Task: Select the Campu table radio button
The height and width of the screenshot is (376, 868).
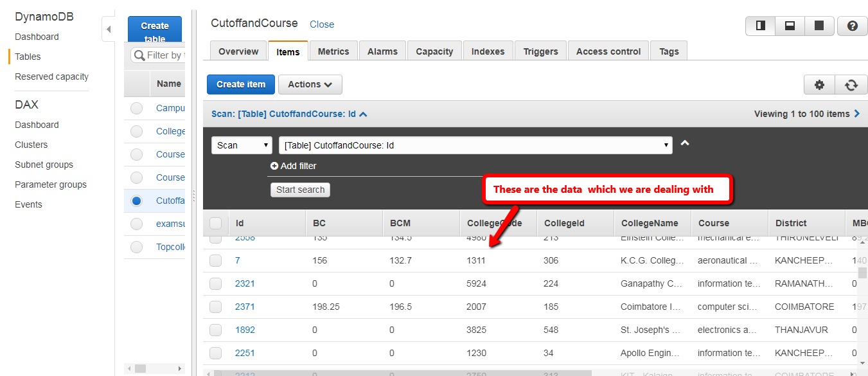Action: (136, 108)
